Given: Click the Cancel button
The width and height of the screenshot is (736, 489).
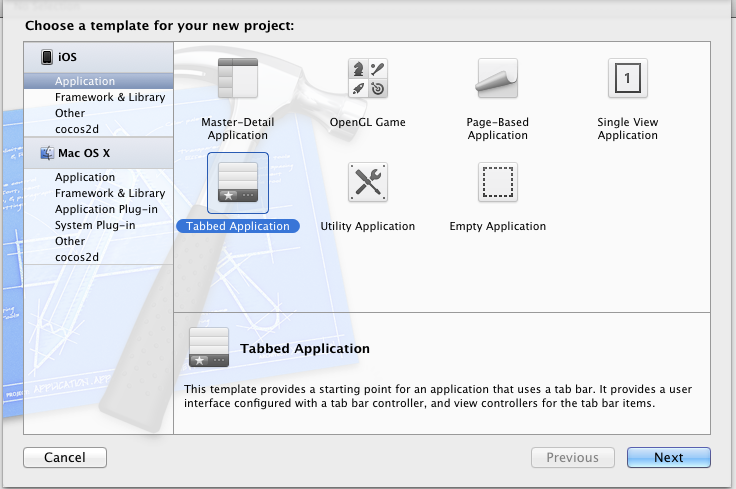Looking at the screenshot, I should (65, 457).
